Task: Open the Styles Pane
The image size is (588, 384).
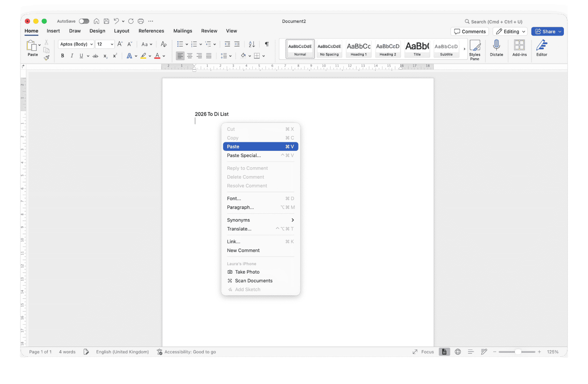Action: coord(475,48)
